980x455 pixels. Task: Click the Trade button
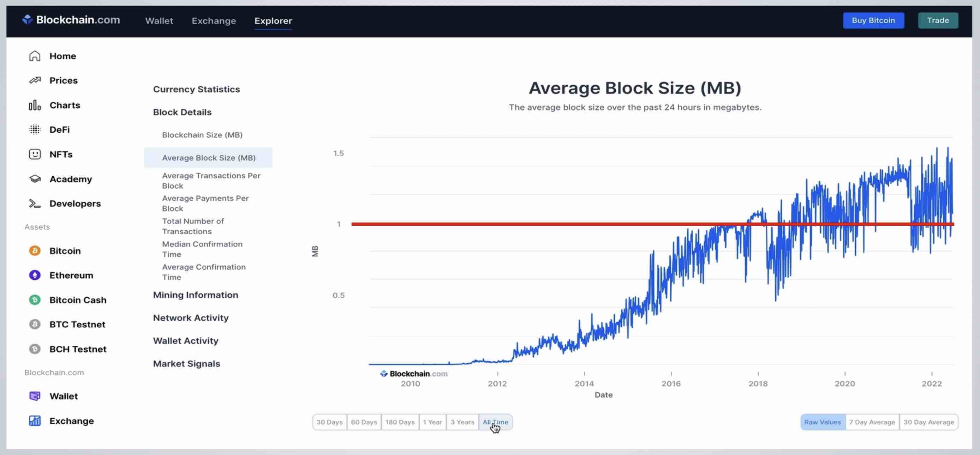938,20
